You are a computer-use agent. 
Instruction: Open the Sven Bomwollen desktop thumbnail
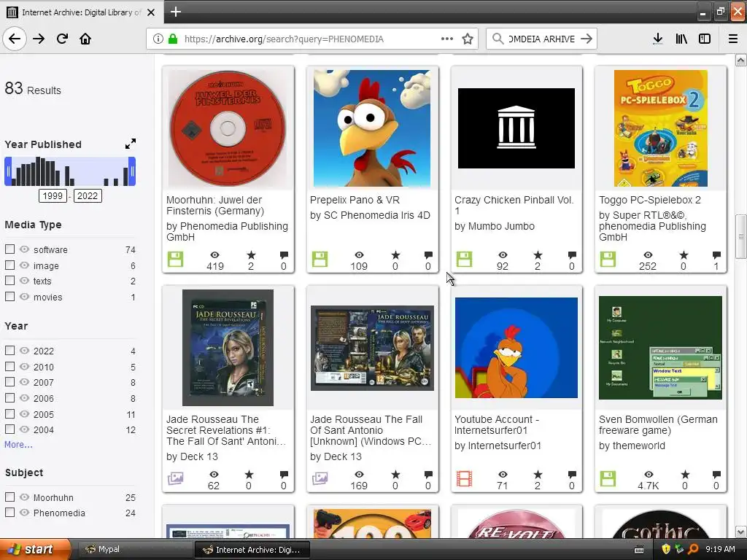point(660,348)
